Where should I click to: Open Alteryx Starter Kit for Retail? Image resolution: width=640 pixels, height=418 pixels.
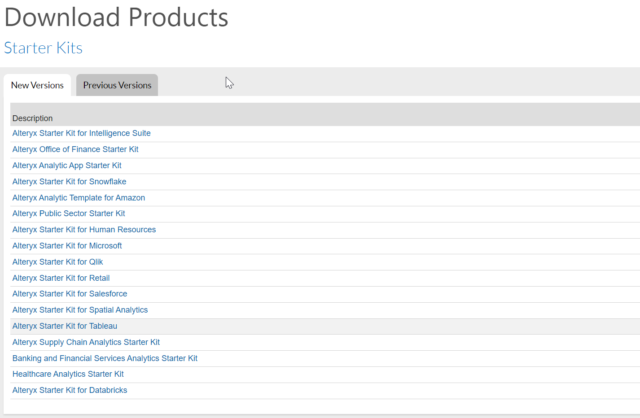(x=61, y=278)
